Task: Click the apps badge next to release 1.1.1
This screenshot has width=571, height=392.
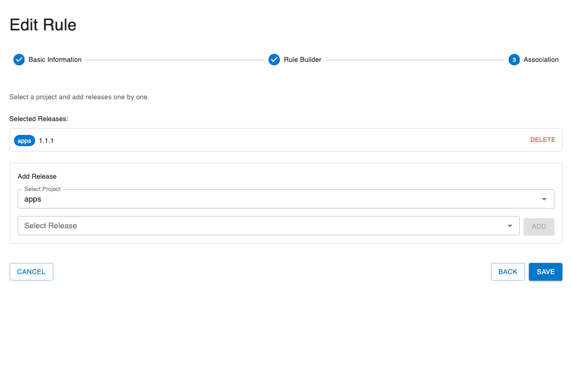Action: click(x=24, y=140)
